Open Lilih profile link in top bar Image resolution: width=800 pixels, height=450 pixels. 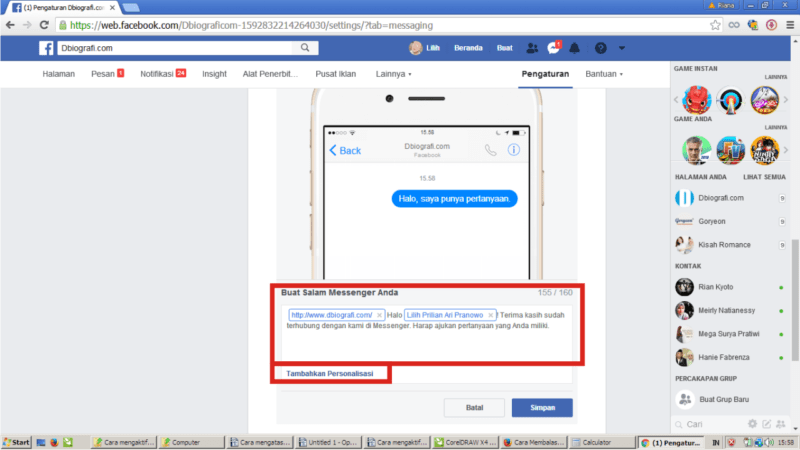point(424,48)
